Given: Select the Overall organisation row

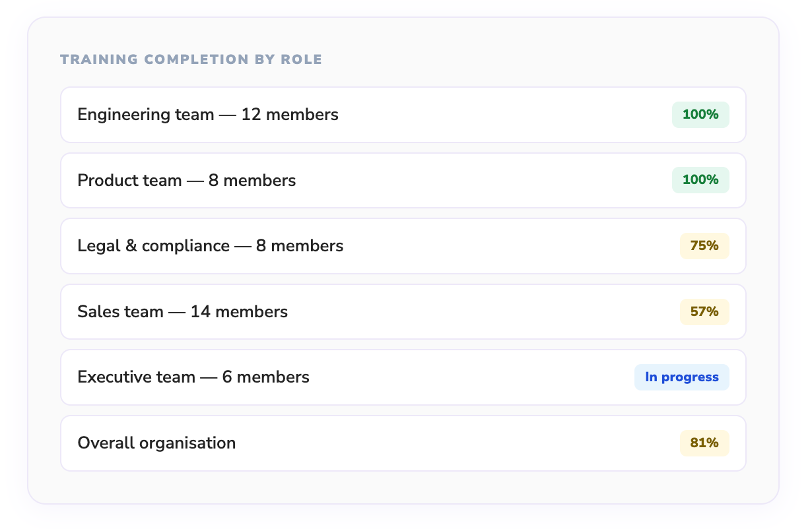Looking at the screenshot, I should tap(403, 443).
